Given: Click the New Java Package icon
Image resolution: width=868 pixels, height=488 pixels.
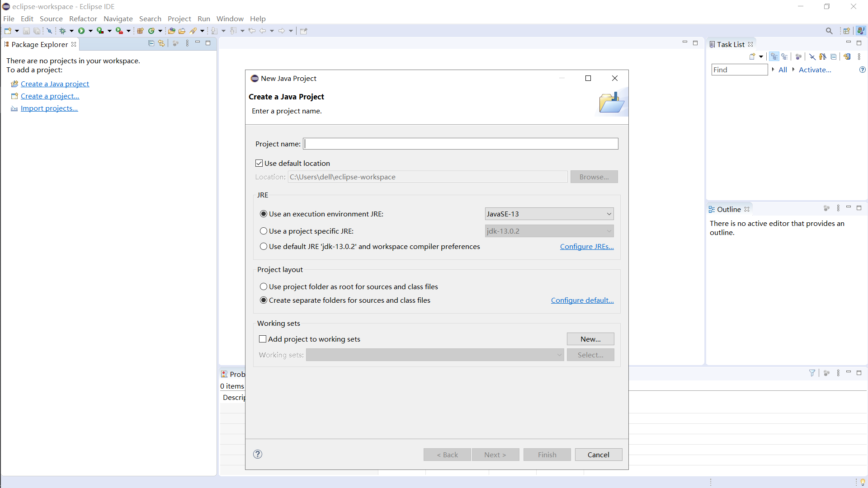Looking at the screenshot, I should (x=140, y=31).
